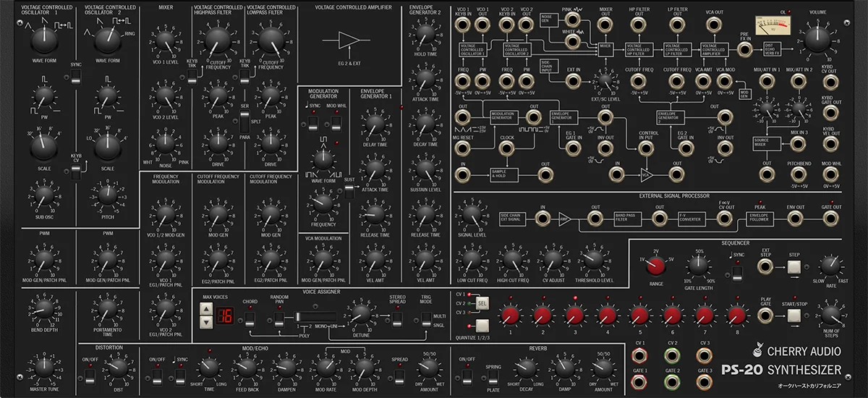Click the main VOLUME knob
The image size is (868, 398).
click(x=817, y=39)
